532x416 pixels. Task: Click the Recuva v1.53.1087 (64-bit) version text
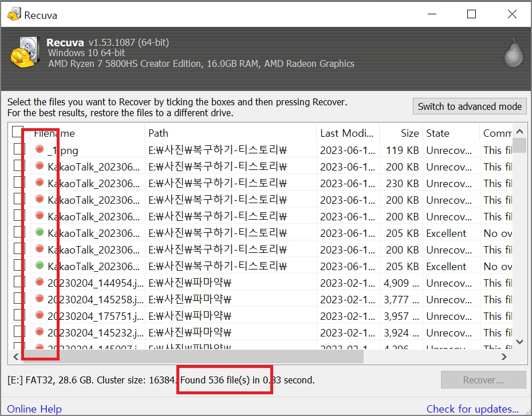pyautogui.click(x=108, y=42)
